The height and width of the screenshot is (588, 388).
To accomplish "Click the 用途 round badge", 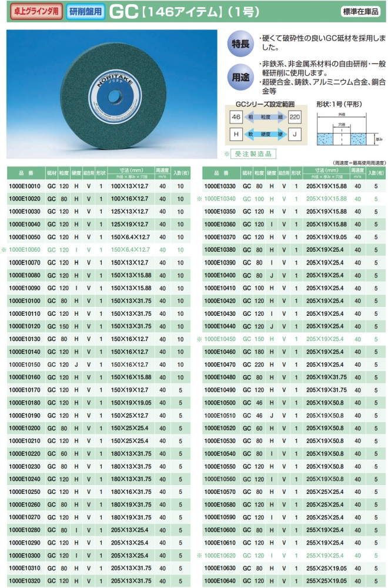I will point(240,77).
